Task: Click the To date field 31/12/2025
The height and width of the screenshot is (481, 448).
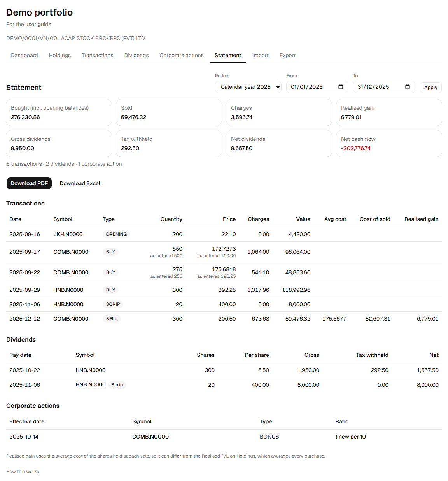Action: pos(384,87)
